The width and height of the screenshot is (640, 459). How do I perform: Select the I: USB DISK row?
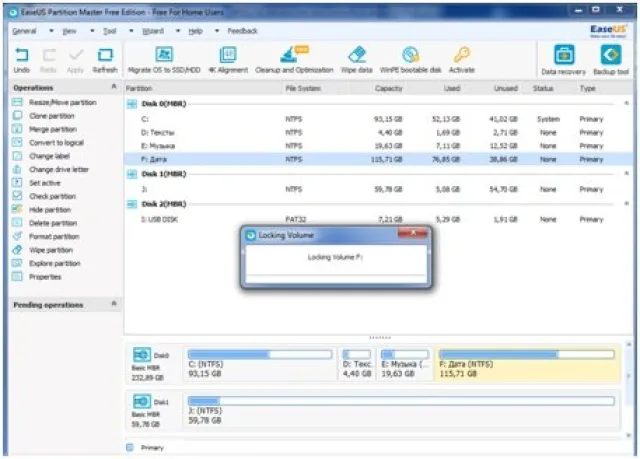coord(378,220)
